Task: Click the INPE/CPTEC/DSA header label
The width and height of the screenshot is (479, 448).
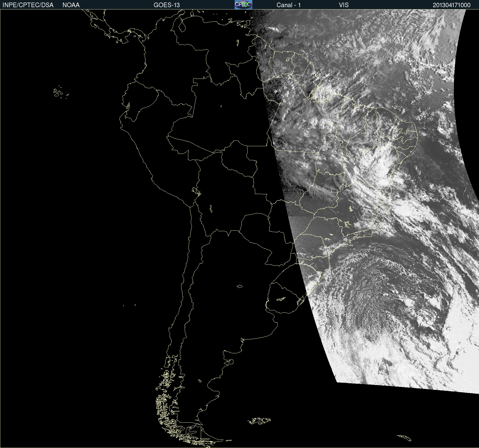Action: 28,5
